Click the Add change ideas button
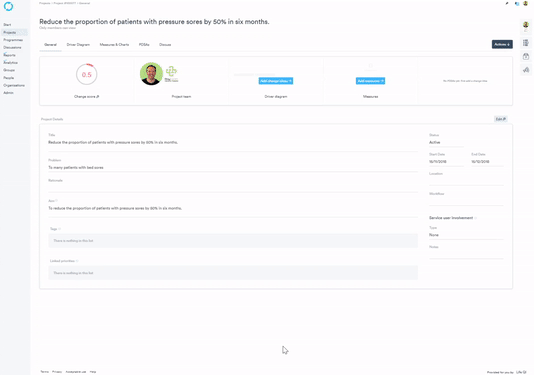Image resolution: width=534 pixels, height=375 pixels. pyautogui.click(x=276, y=81)
